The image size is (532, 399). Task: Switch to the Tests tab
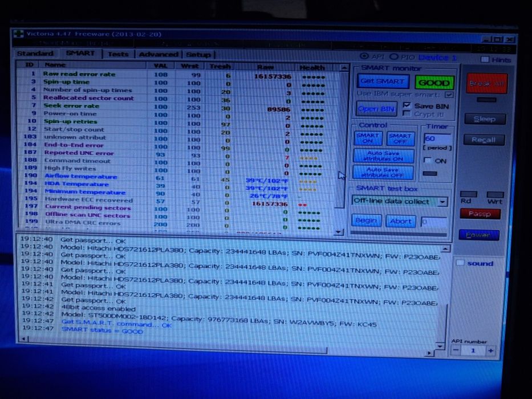click(x=118, y=54)
